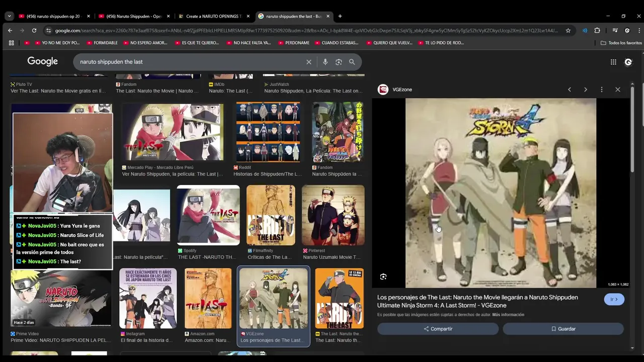This screenshot has height=362, width=644.
Task: Click 'The Last: Naruto the Movie | Naruto' caption
Action: pyautogui.click(x=157, y=91)
